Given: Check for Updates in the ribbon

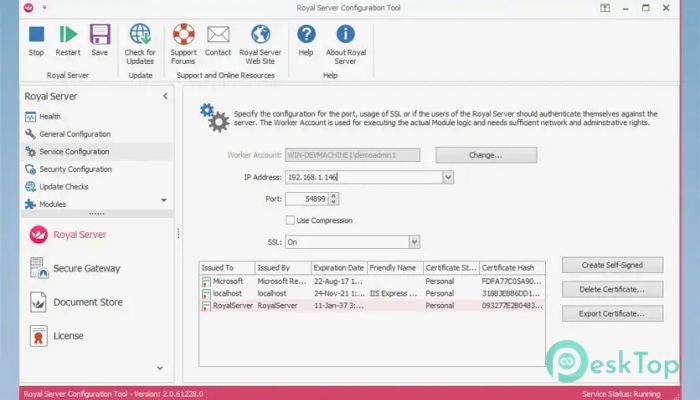Looking at the screenshot, I should point(140,44).
